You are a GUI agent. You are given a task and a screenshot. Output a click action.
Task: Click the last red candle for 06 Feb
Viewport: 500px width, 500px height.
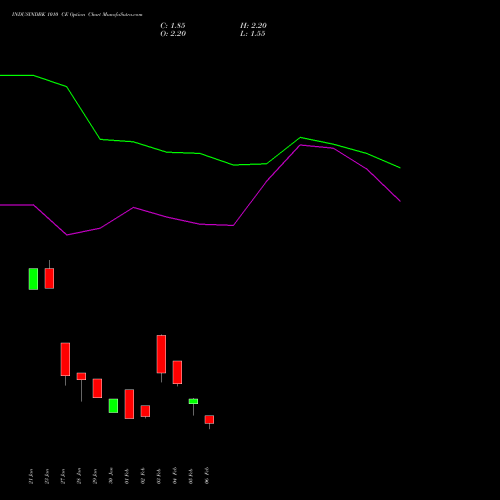[209, 419]
